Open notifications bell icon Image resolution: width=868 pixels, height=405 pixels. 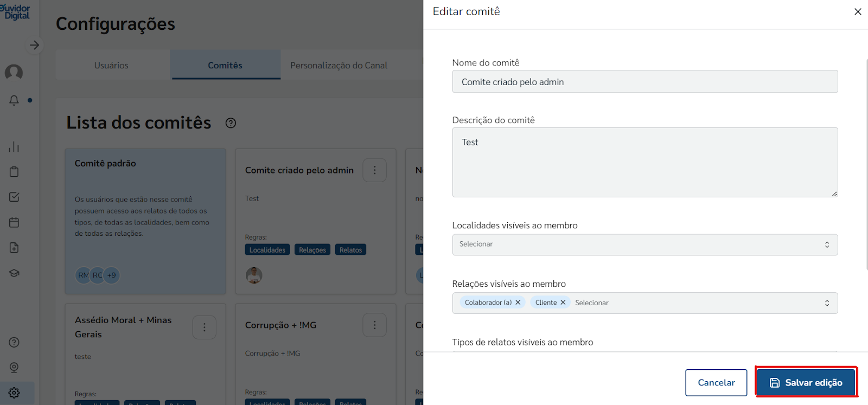(14, 100)
